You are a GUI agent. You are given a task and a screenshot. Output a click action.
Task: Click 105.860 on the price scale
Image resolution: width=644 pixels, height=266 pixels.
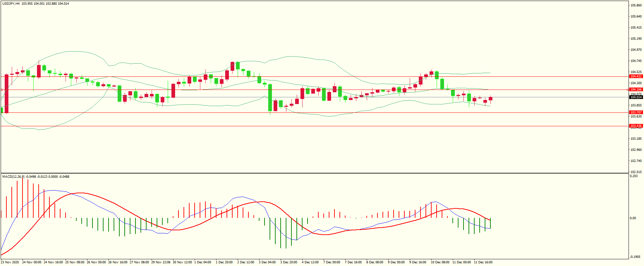tap(636, 5)
